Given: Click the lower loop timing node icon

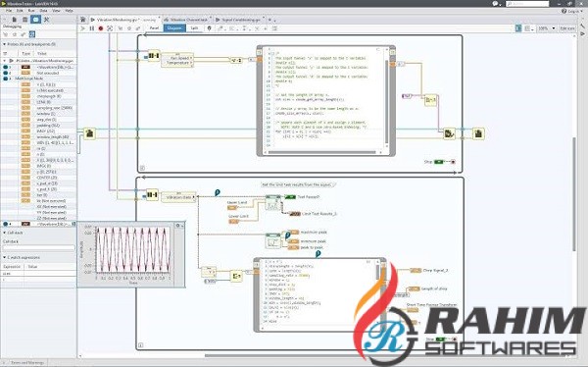Looking at the screenshot, I should 152,194.
